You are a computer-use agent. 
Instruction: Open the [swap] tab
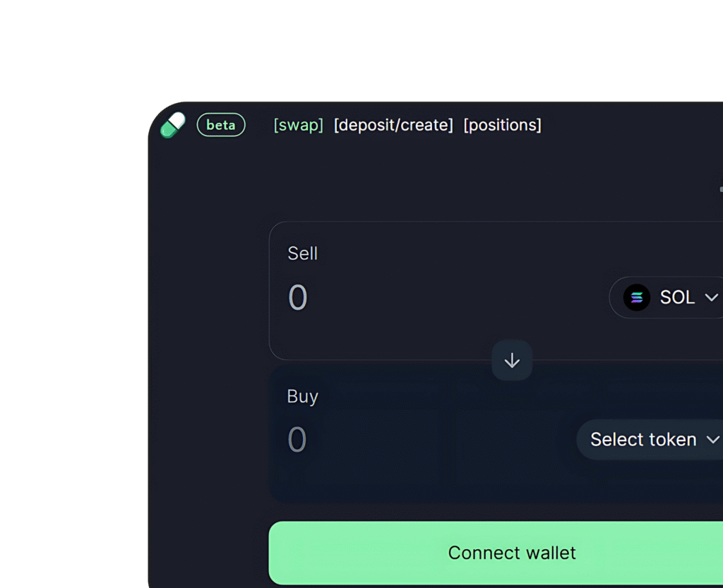point(299,125)
